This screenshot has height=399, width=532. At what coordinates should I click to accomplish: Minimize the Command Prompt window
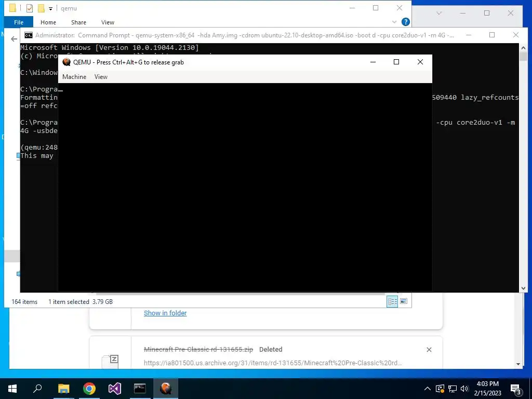pyautogui.click(x=469, y=35)
